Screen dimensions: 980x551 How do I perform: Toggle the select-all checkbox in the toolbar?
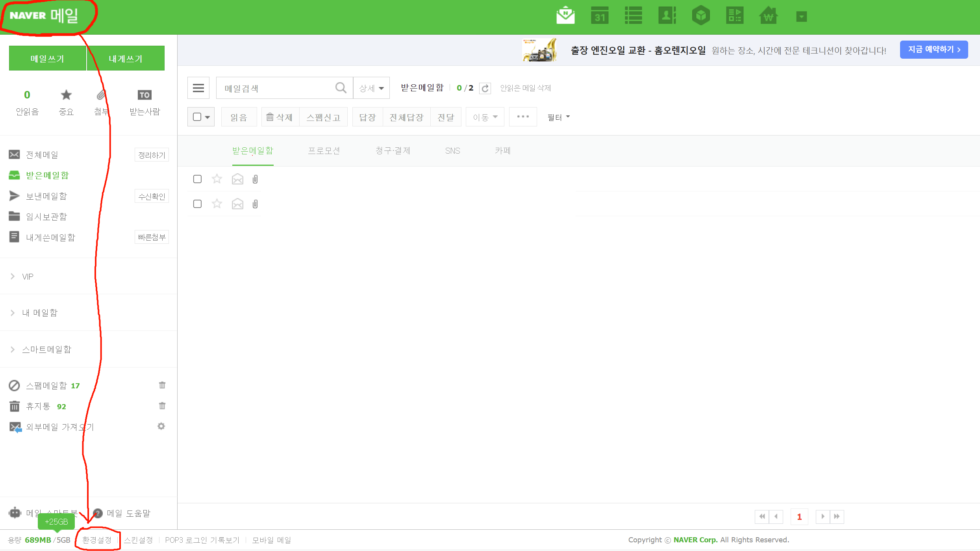[x=197, y=117]
